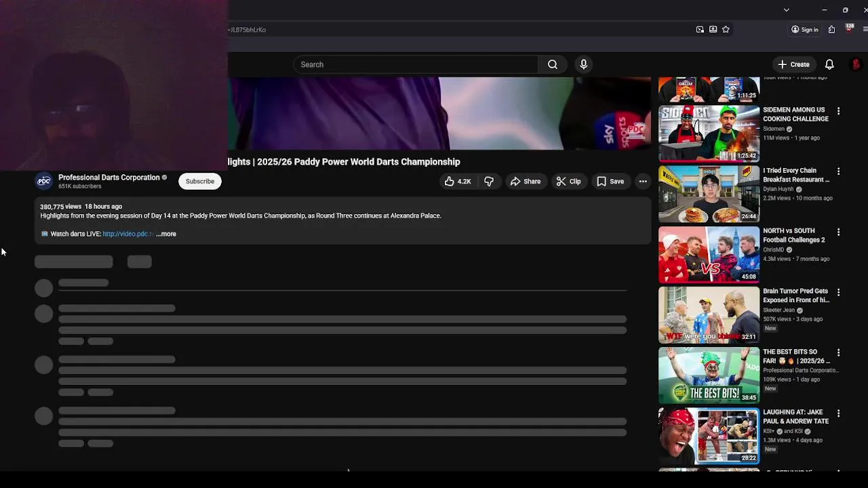Click the '651K subscribers' text
Viewport: 868px width, 488px height.
pyautogui.click(x=79, y=186)
